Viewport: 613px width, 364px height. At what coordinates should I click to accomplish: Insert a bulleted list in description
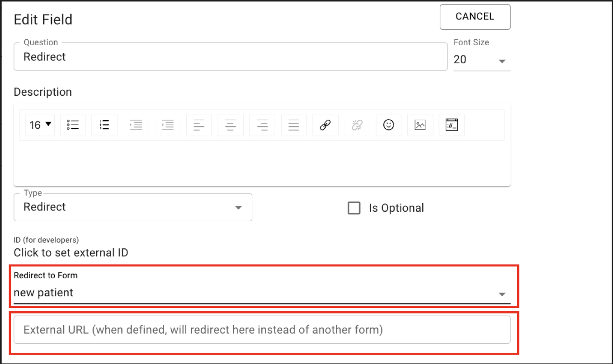[x=73, y=125]
